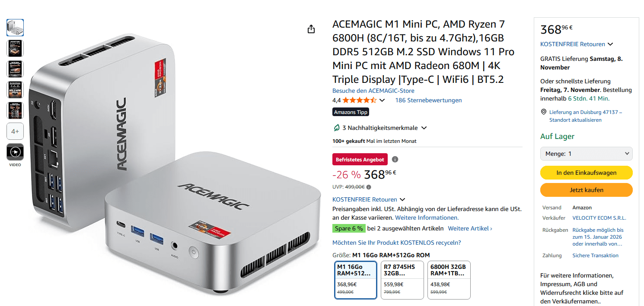This screenshot has width=644, height=306.
Task: Click the Jetzt kaufen button
Action: tap(587, 190)
